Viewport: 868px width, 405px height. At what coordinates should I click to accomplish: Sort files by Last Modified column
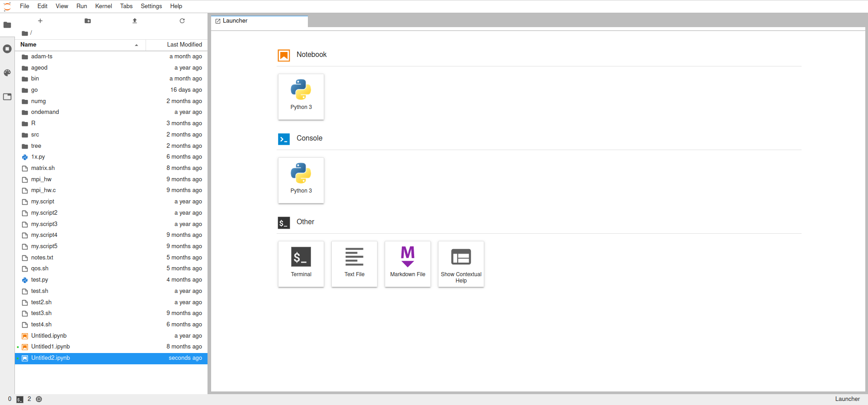(177, 45)
